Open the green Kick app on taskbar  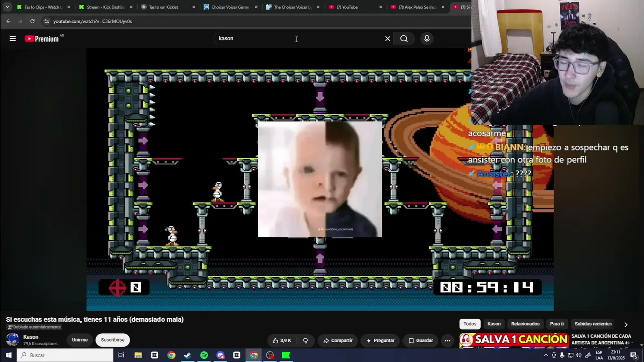pyautogui.click(x=286, y=355)
